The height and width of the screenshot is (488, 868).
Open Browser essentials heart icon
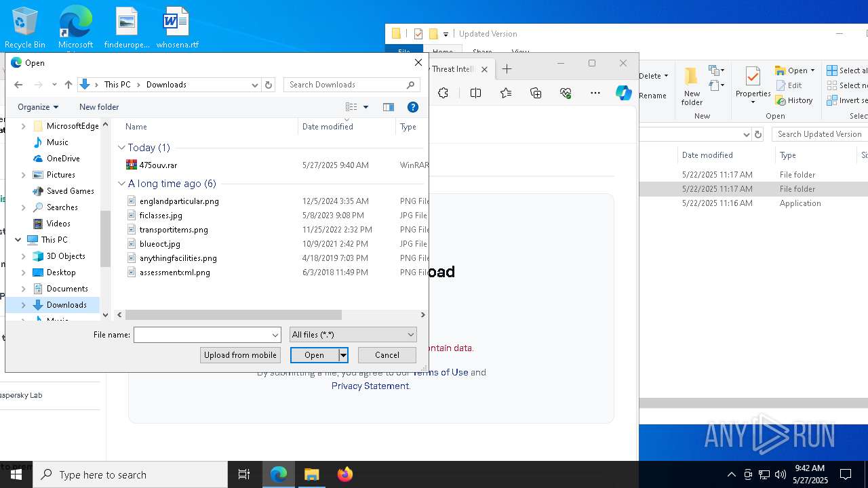pos(566,93)
